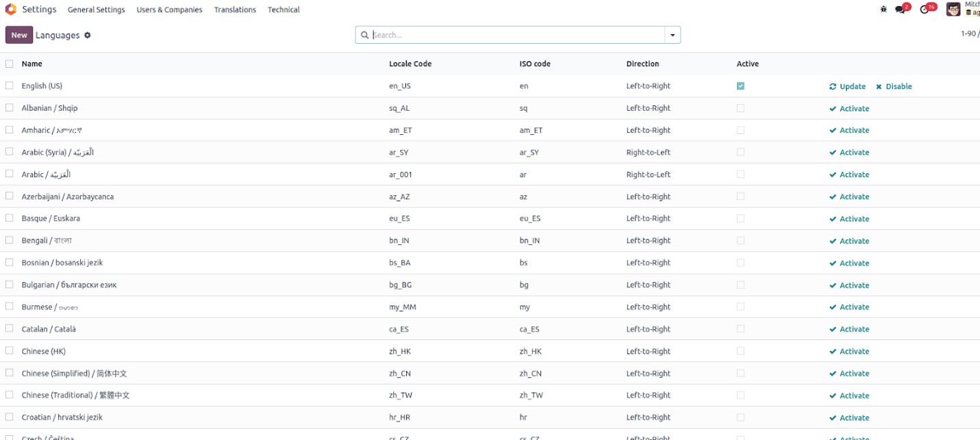This screenshot has height=440, width=980.
Task: Select the Albanian / Shqip row checkbox
Action: [x=10, y=108]
